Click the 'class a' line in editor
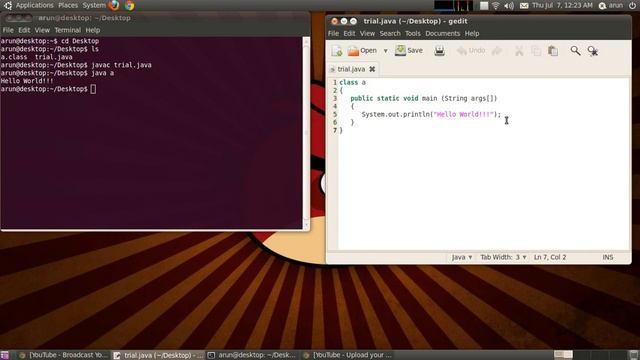Screen dimensions: 640x360 point(352,82)
